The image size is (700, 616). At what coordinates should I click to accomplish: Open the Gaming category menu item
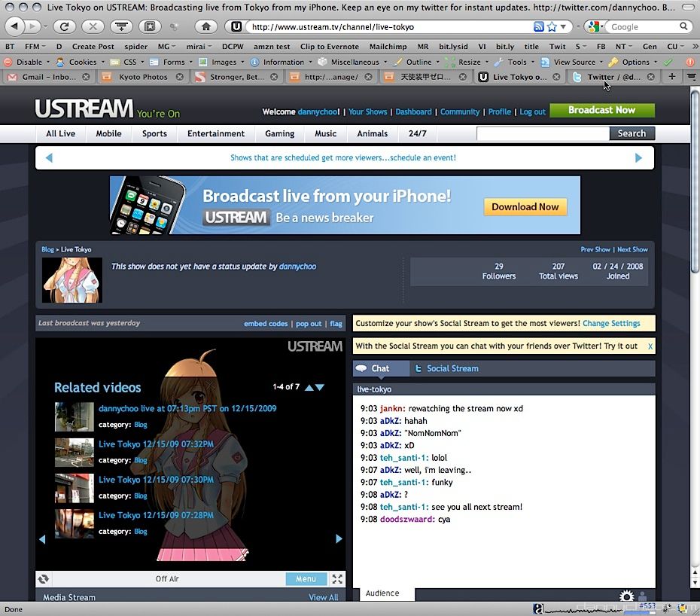[x=279, y=134]
